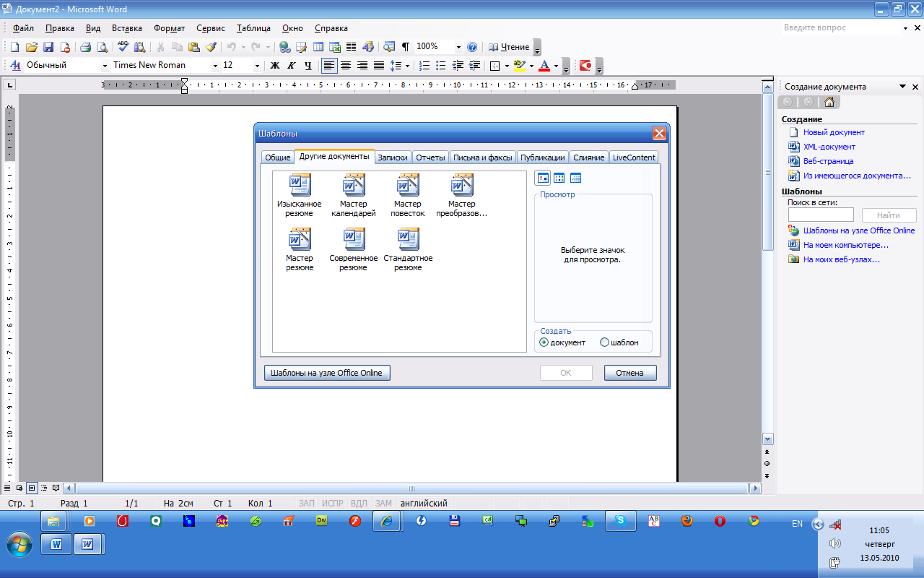Click the Insert Hyperlink globe icon
Screen dimensions: 924x578
coord(285,47)
